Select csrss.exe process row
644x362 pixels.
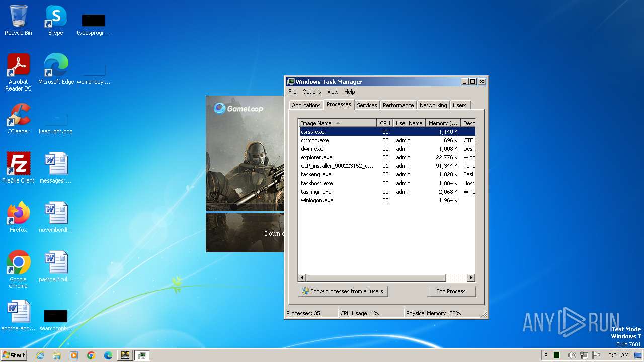coord(387,132)
